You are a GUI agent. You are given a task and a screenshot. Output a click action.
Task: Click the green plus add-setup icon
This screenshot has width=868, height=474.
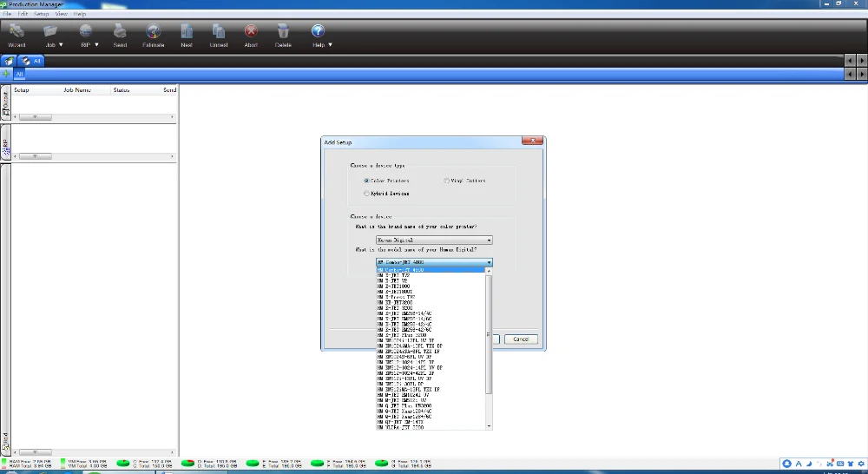point(6,74)
